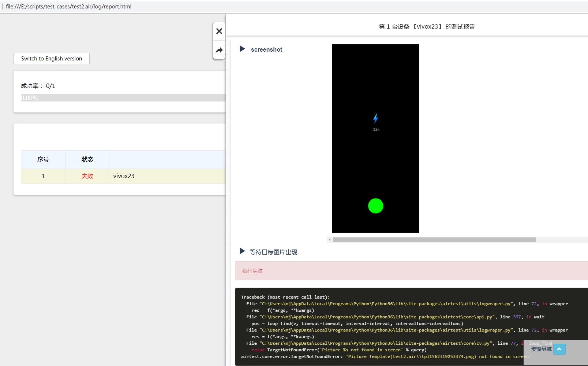Click the green touch-point circle on screenshot

[375, 206]
